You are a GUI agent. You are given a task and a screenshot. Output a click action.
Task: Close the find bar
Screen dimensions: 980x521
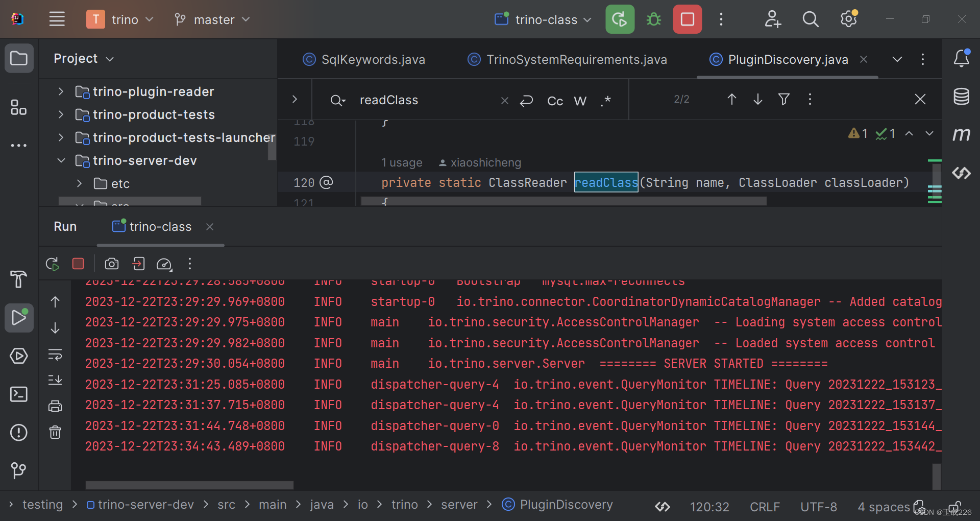[920, 99]
